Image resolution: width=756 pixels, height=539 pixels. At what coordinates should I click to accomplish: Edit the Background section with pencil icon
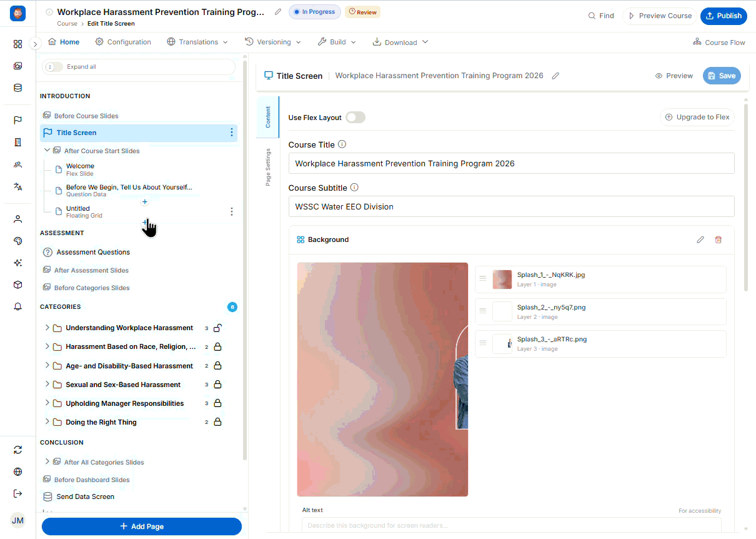(700, 239)
